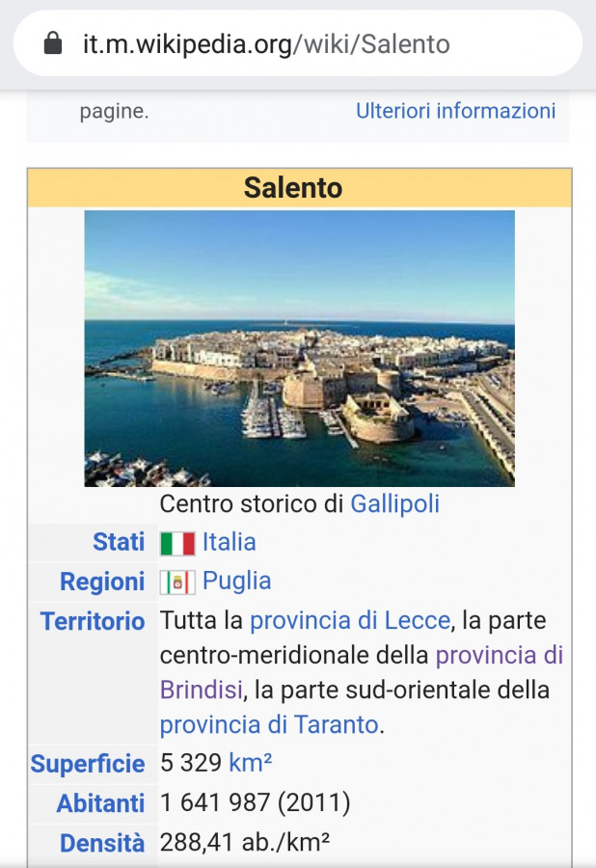Open the Ulteriori informazioni link
The height and width of the screenshot is (868, 596).
[455, 111]
